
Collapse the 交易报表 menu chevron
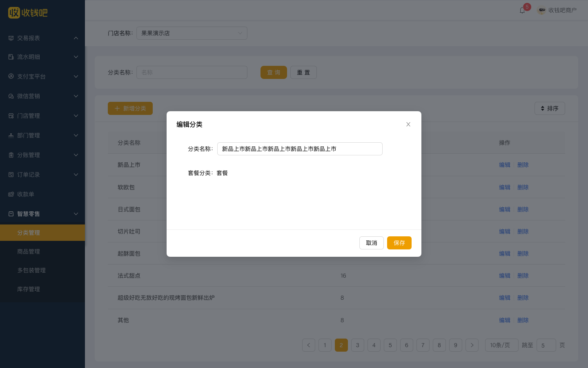(76, 38)
